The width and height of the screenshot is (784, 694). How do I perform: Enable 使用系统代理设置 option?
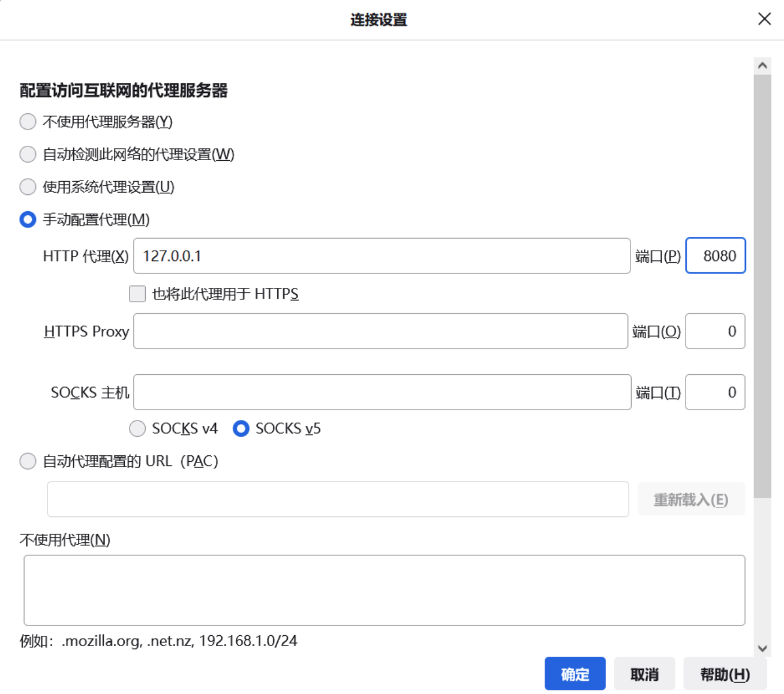click(28, 188)
